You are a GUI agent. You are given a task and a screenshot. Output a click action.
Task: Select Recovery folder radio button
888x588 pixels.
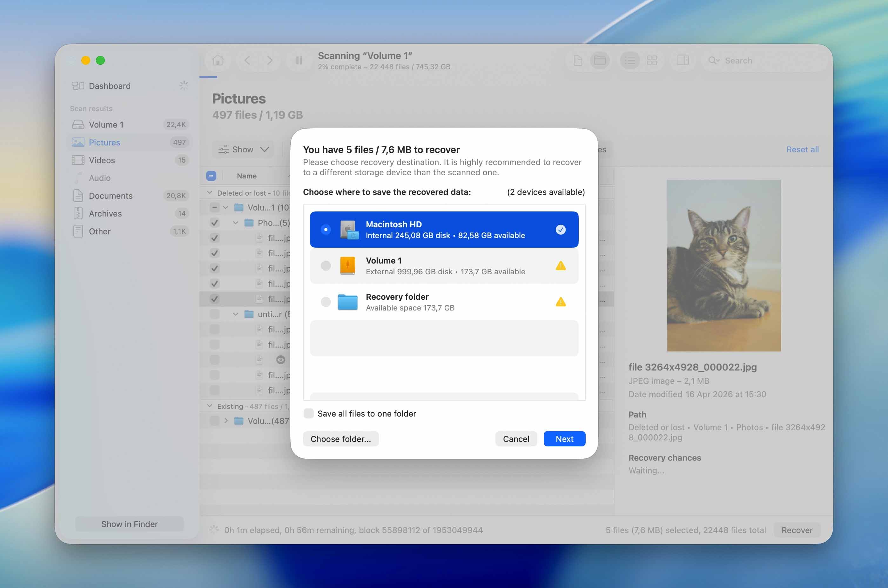pyautogui.click(x=326, y=302)
